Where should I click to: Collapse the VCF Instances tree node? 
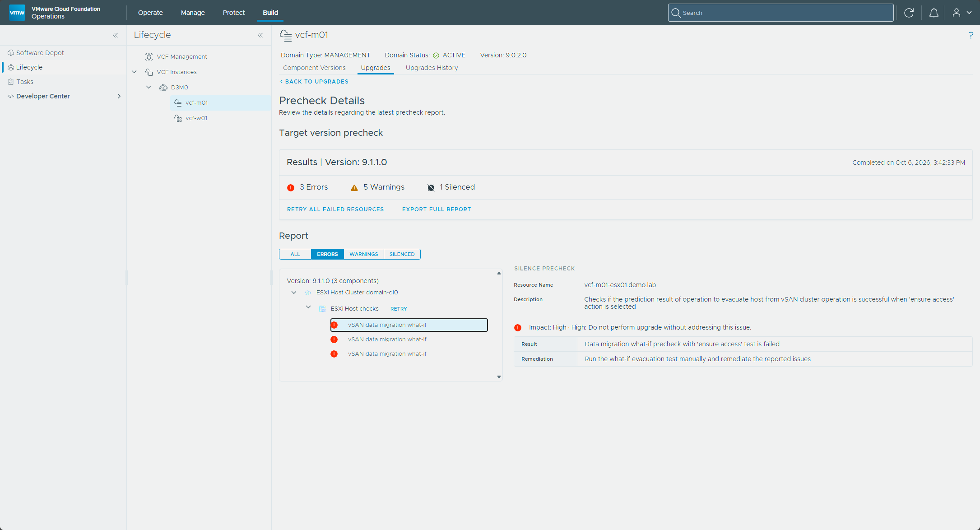pyautogui.click(x=134, y=72)
